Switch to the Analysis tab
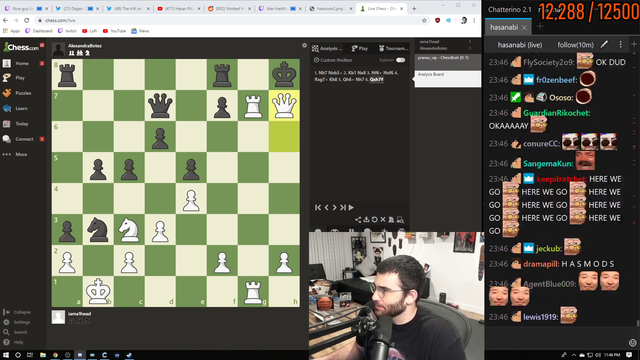The height and width of the screenshot is (360, 640). pyautogui.click(x=327, y=48)
